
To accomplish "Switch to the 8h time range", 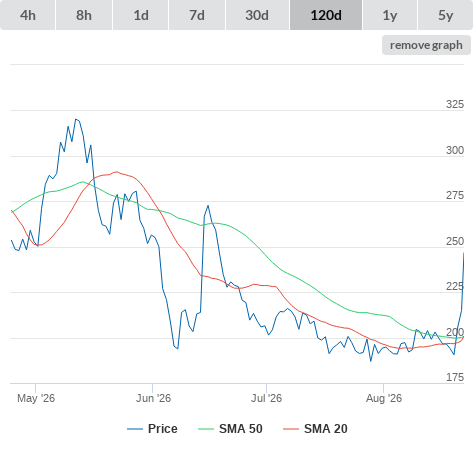I will tap(84, 15).
